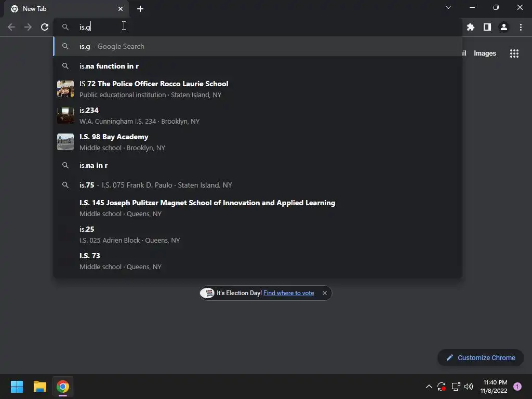Click search icon beside is.75 suggestion
532x399 pixels.
(x=65, y=185)
